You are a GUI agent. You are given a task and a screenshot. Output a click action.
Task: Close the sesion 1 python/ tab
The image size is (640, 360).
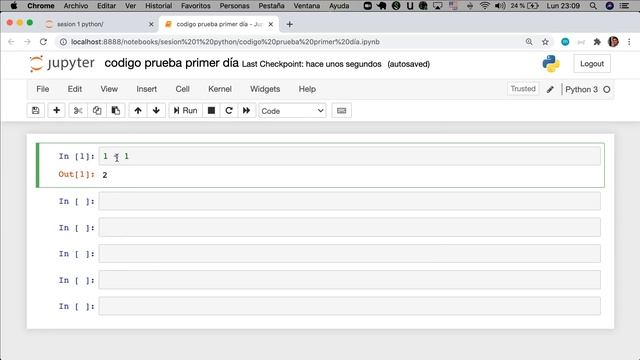click(x=151, y=24)
